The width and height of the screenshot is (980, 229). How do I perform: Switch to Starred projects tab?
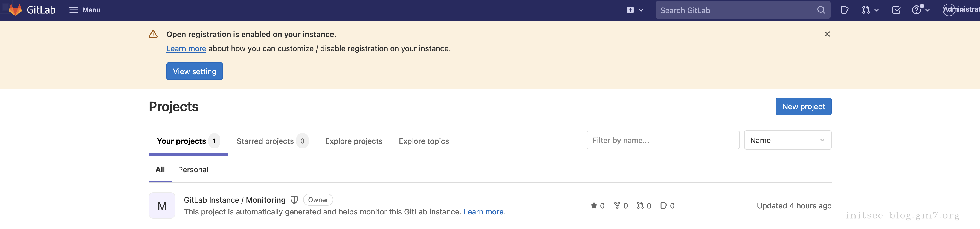pyautogui.click(x=265, y=141)
